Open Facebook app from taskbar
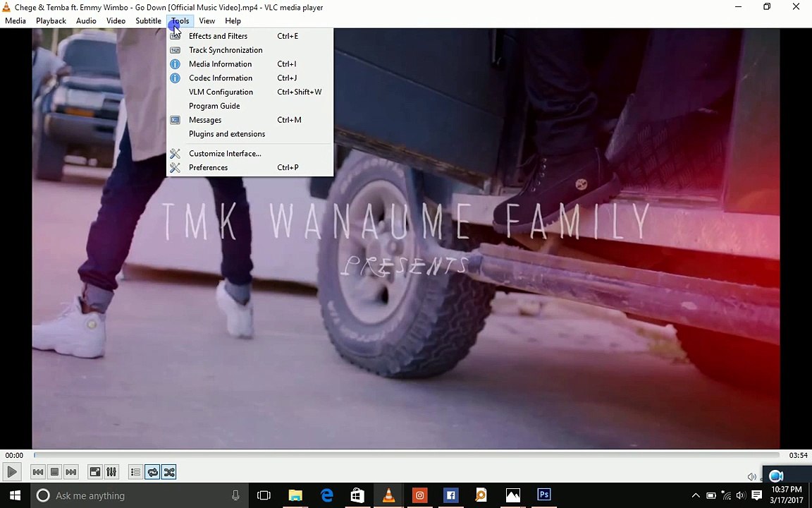This screenshot has height=508, width=812. [450, 495]
